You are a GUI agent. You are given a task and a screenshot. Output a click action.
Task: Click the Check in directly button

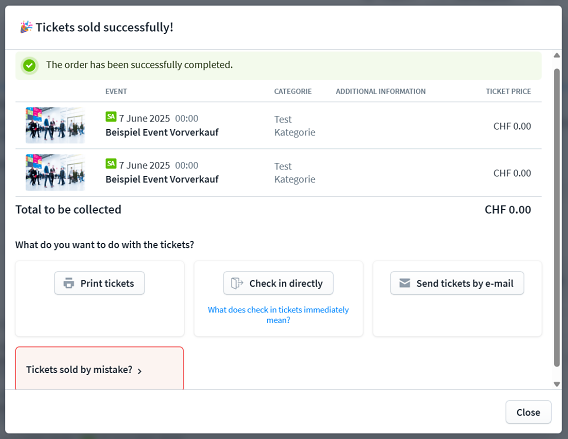coord(278,283)
